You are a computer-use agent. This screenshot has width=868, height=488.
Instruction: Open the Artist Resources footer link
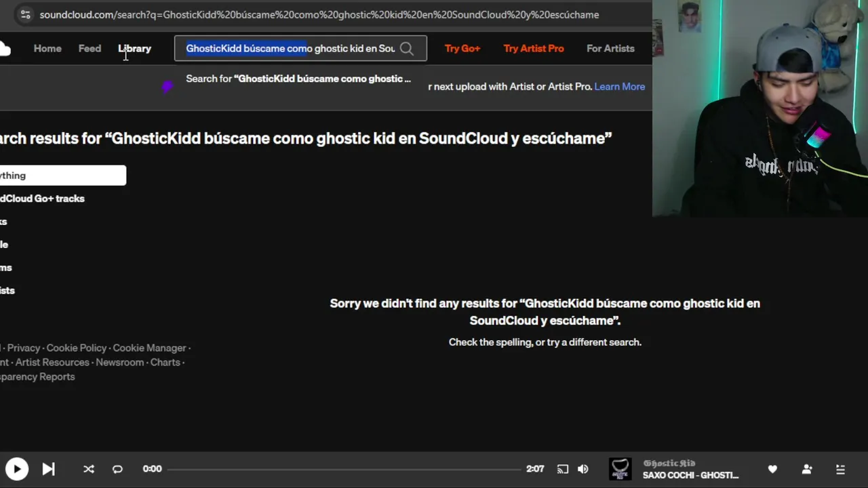pyautogui.click(x=52, y=363)
